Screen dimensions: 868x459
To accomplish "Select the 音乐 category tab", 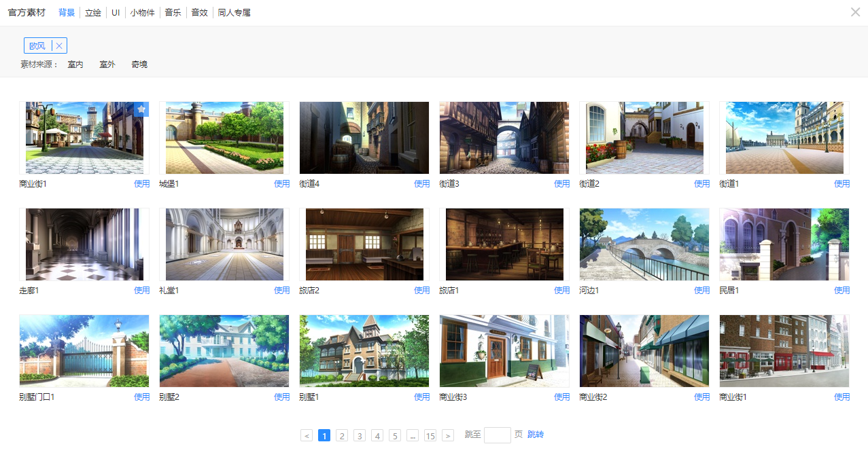I will [x=173, y=12].
